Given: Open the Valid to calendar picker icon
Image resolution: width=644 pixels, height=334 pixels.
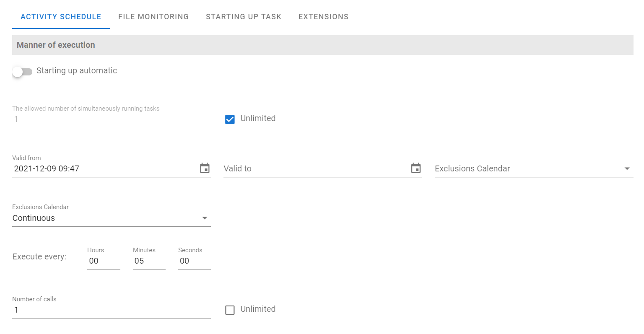Looking at the screenshot, I should [416, 168].
